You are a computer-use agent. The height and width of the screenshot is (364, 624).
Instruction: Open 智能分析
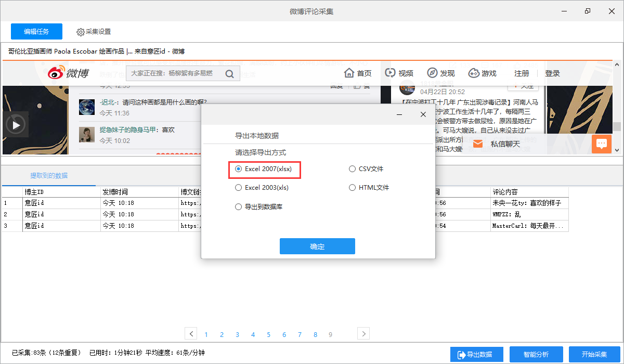click(x=536, y=355)
